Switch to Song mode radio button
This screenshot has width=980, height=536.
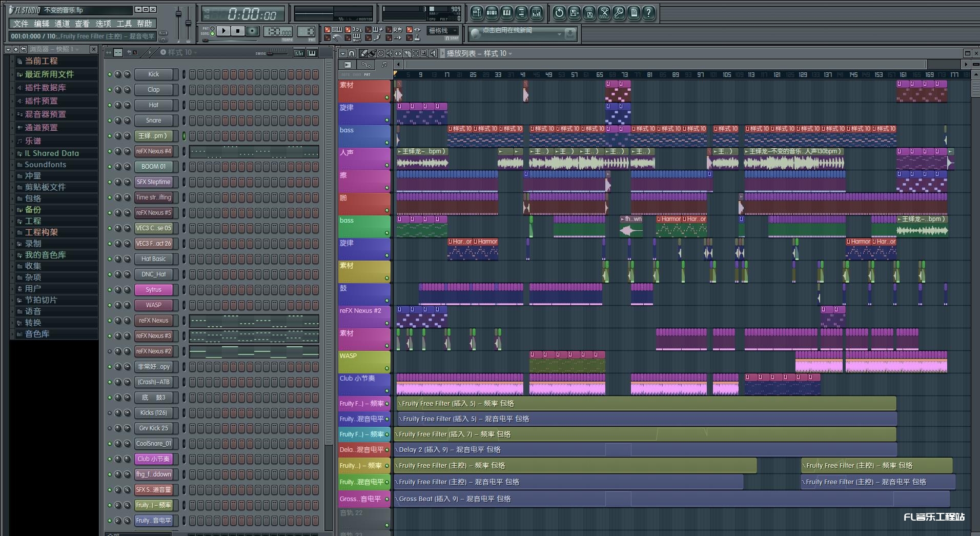212,33
